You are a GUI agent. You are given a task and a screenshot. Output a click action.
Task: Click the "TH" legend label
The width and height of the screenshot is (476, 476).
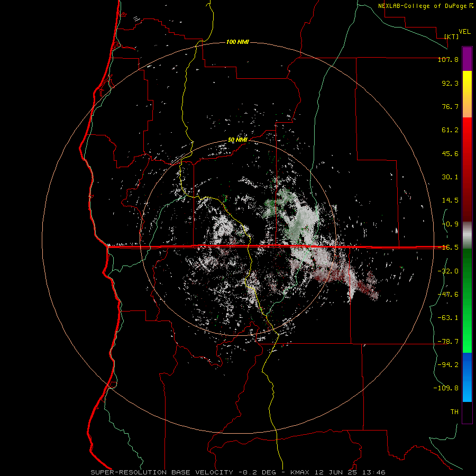point(454,411)
